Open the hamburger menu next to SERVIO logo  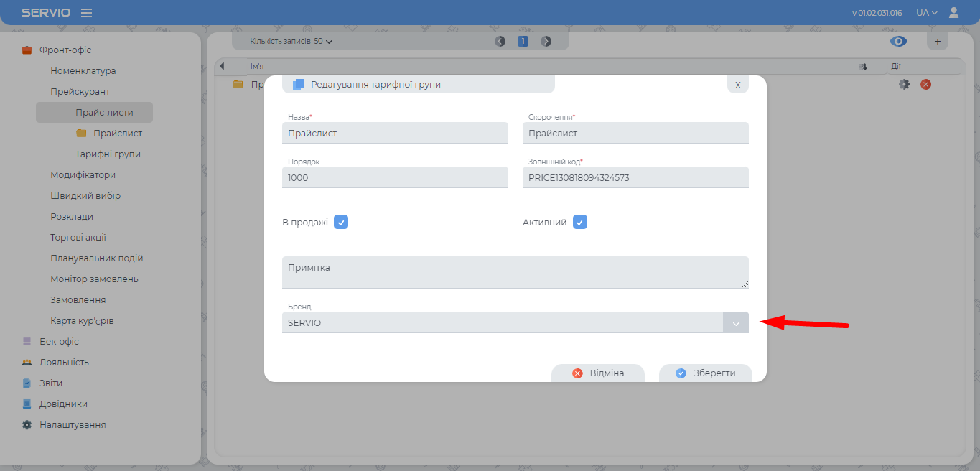[86, 13]
